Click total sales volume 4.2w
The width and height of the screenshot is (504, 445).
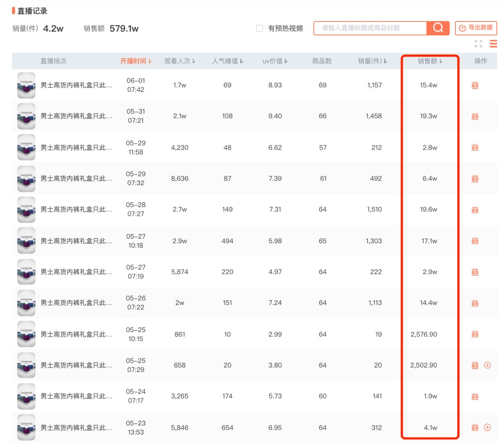click(x=53, y=28)
